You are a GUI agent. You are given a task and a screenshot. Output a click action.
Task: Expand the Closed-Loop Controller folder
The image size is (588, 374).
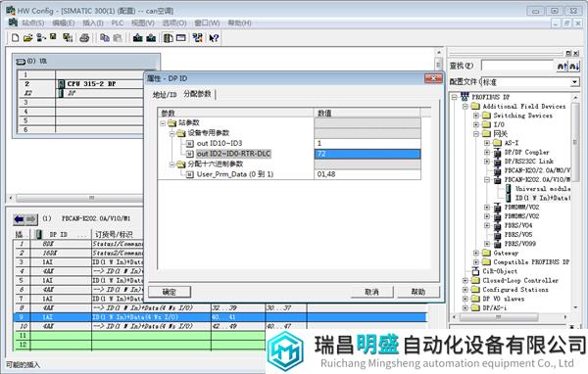click(465, 280)
